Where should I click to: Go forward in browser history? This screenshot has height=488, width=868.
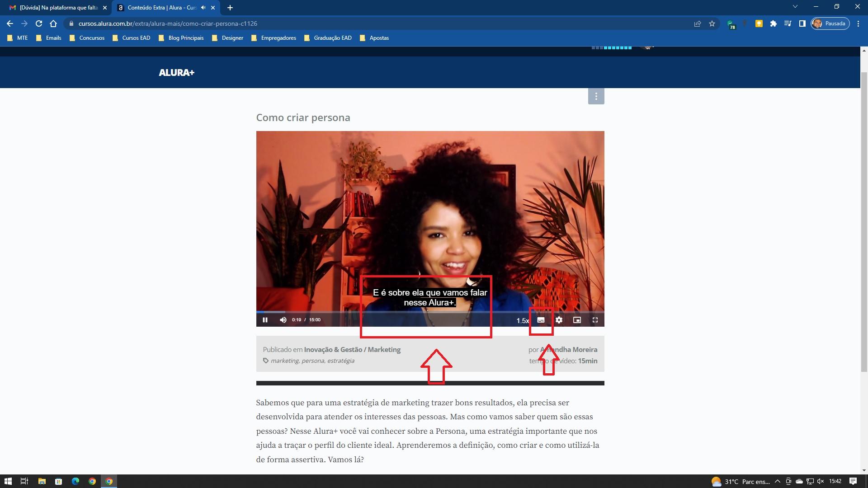pos(24,23)
